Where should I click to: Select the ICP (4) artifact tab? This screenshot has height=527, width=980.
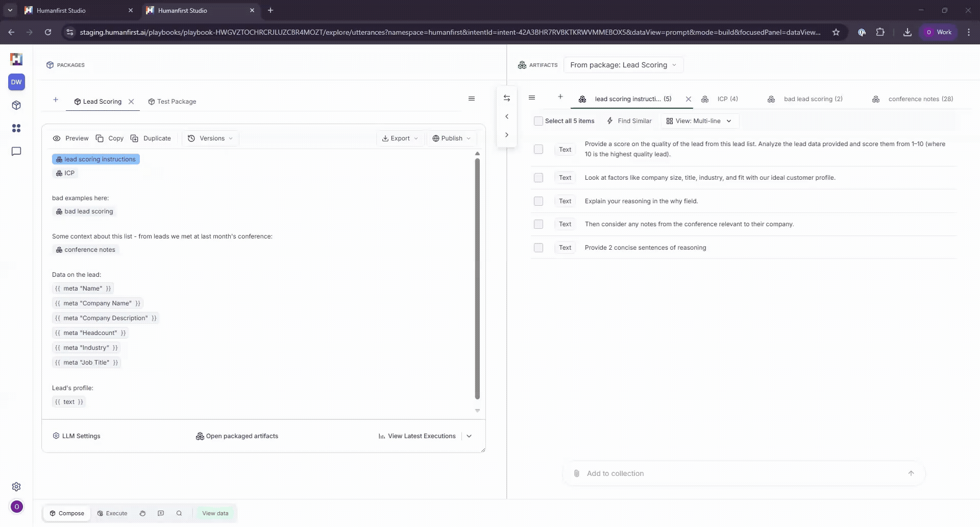pos(727,99)
